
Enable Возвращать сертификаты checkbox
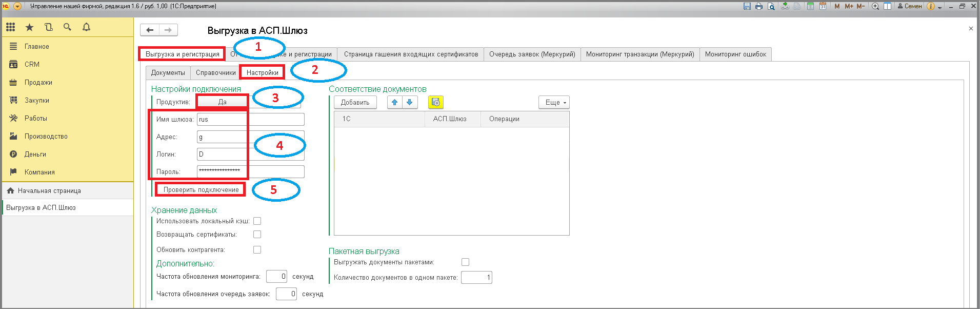click(x=257, y=235)
